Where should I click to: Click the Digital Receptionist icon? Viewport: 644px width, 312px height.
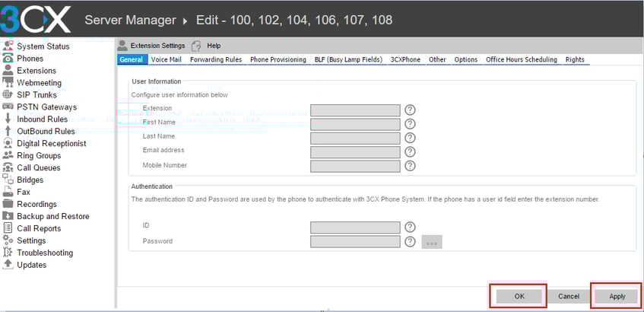(8, 143)
